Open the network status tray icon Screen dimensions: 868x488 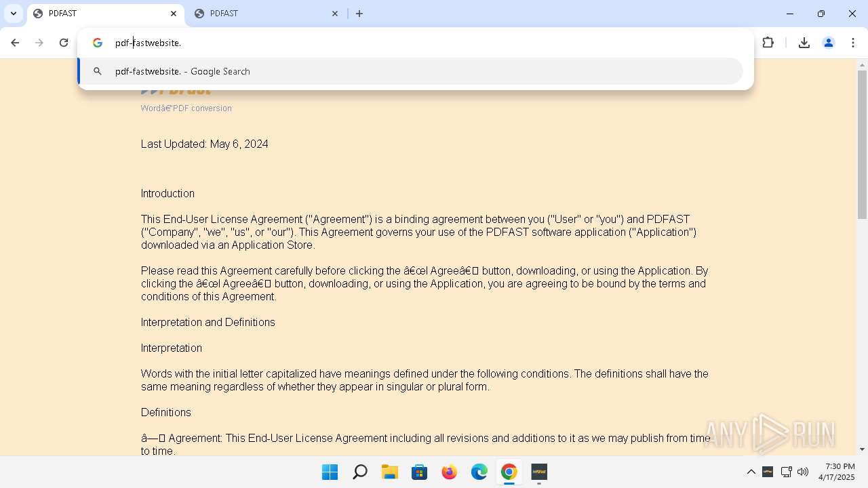pyautogui.click(x=787, y=472)
